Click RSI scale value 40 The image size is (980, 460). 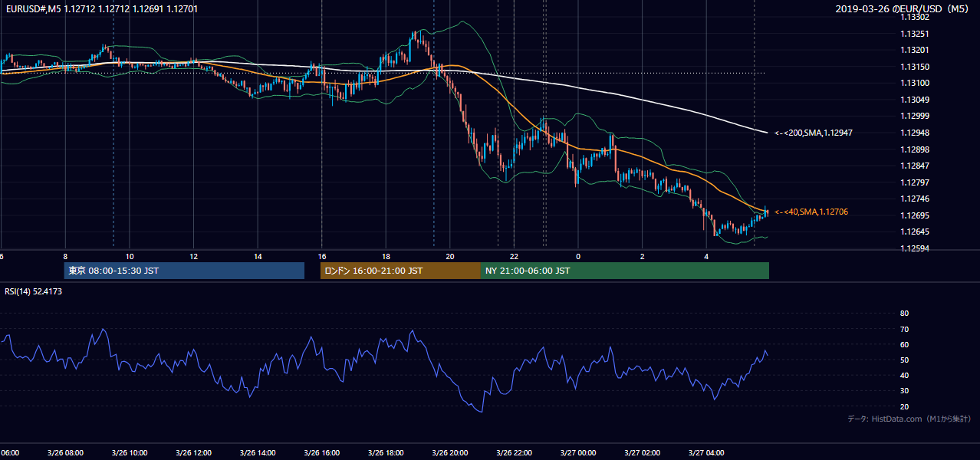point(904,375)
